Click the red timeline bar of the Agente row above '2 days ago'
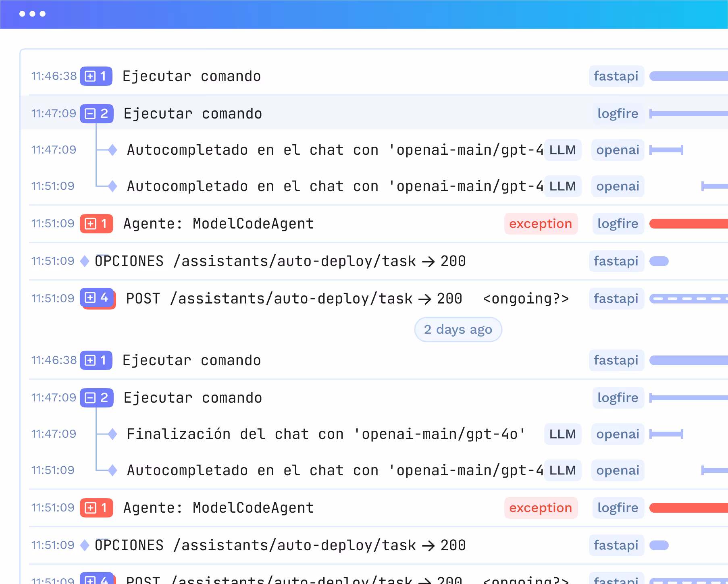The width and height of the screenshot is (728, 584). click(689, 224)
